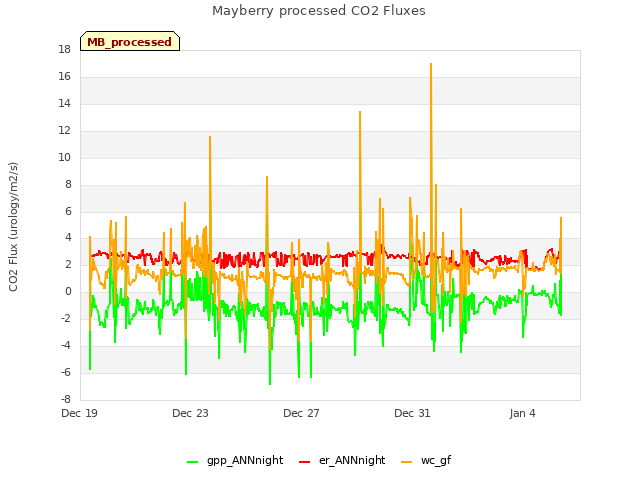Click y-axis value -4

click(x=66, y=345)
